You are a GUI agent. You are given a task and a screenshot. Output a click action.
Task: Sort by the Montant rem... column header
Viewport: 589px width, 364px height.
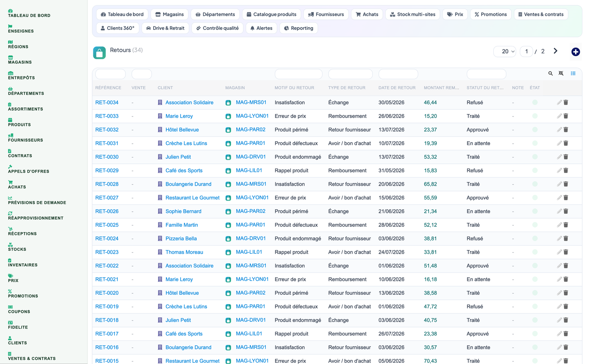click(441, 88)
